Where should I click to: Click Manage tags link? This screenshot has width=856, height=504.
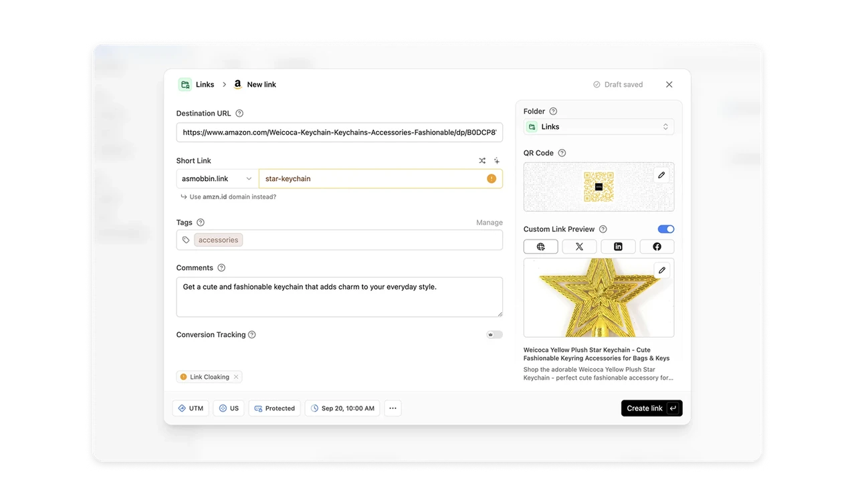coord(490,223)
